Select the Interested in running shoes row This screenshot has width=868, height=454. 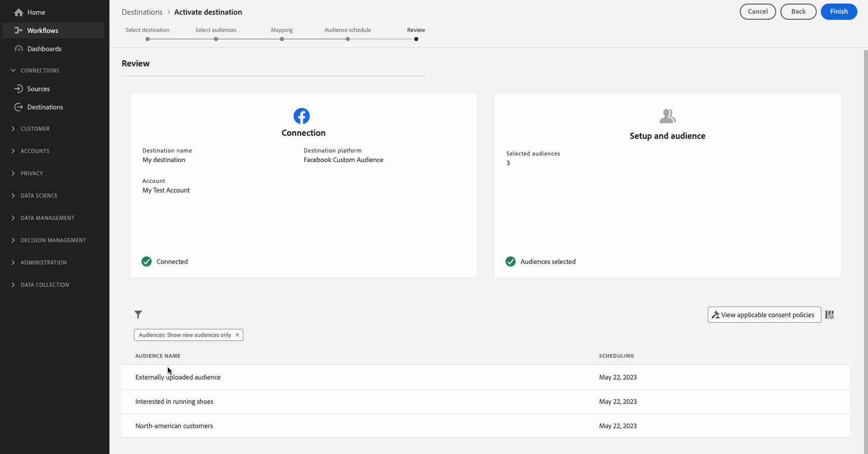[x=485, y=401]
